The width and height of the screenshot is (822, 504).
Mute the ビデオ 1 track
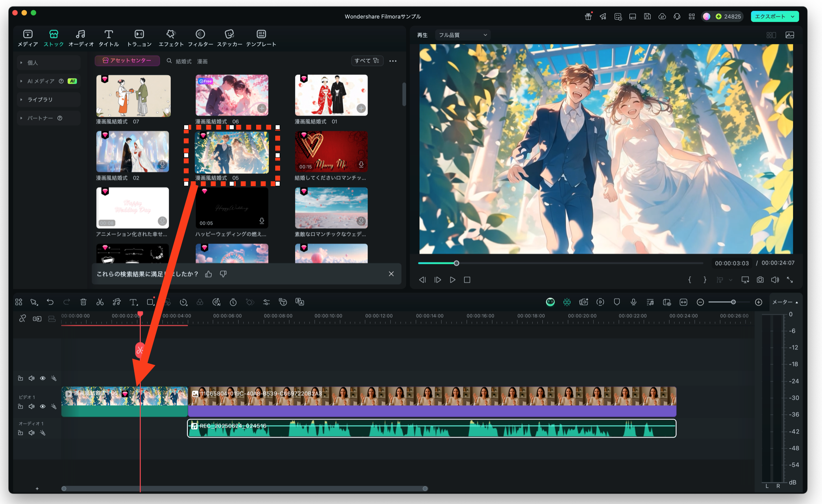coord(32,406)
